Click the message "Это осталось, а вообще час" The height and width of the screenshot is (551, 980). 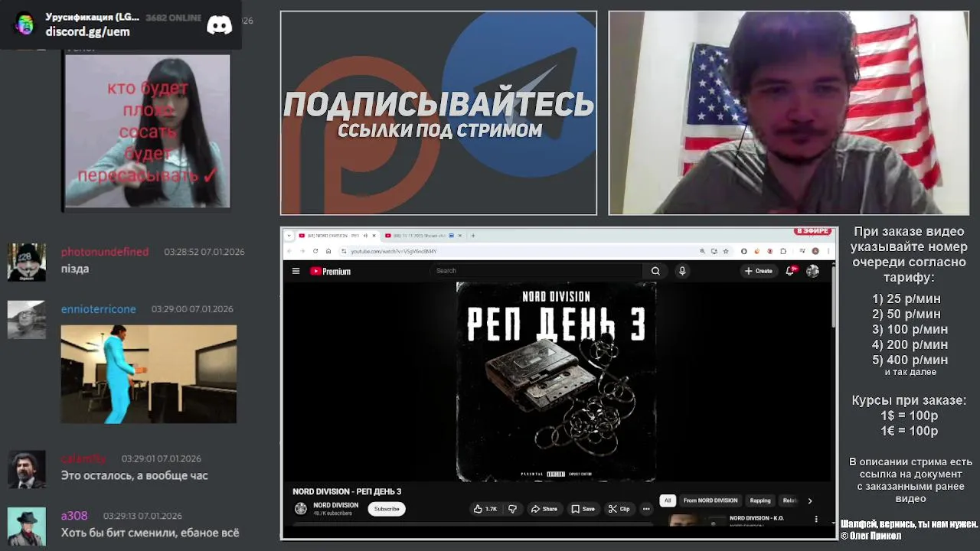click(x=135, y=475)
